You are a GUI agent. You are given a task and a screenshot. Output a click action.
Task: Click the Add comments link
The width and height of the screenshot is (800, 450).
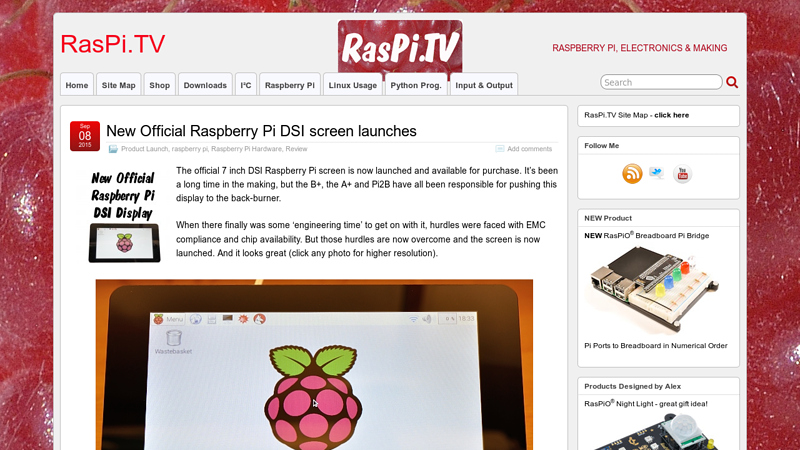point(530,149)
